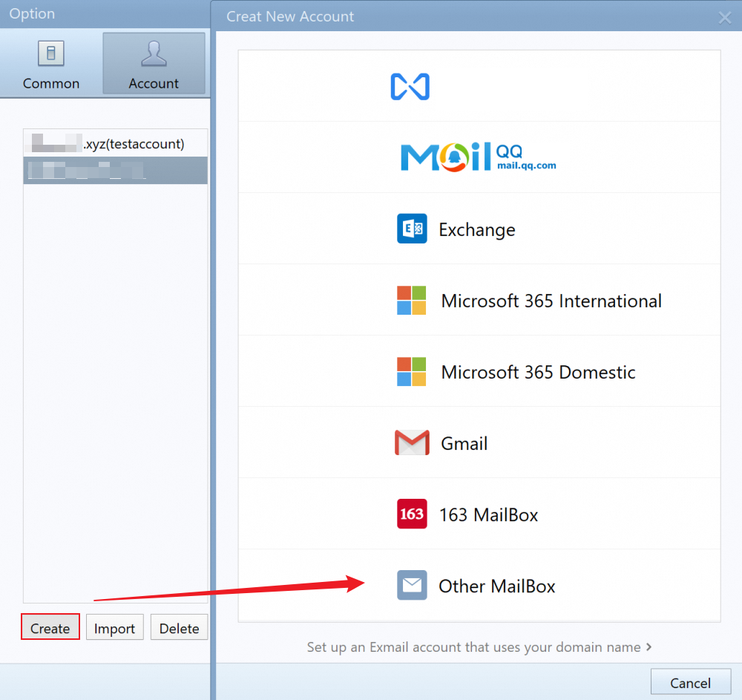Click the Delete account button
Image resolution: width=742 pixels, height=700 pixels.
tap(179, 627)
